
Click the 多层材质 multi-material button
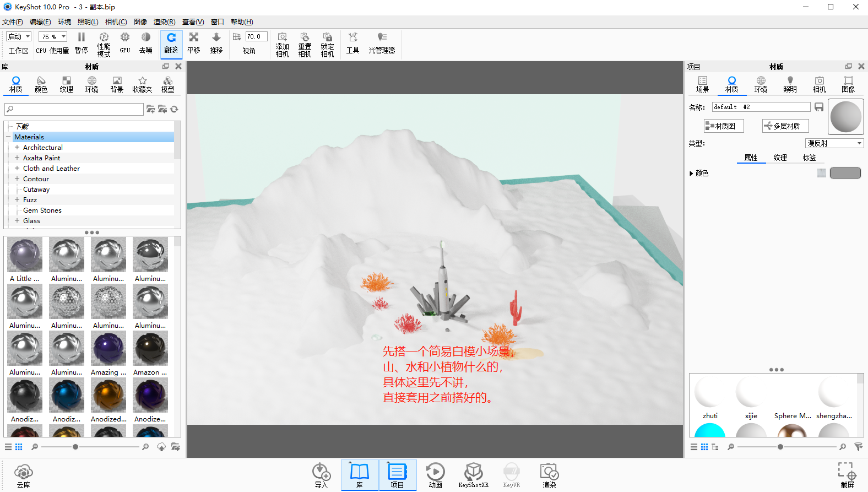point(785,126)
